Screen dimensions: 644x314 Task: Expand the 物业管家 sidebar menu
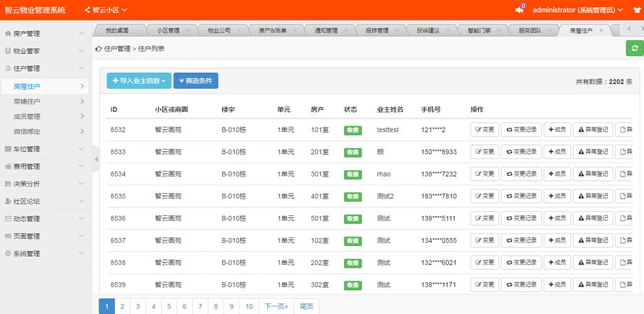44,51
